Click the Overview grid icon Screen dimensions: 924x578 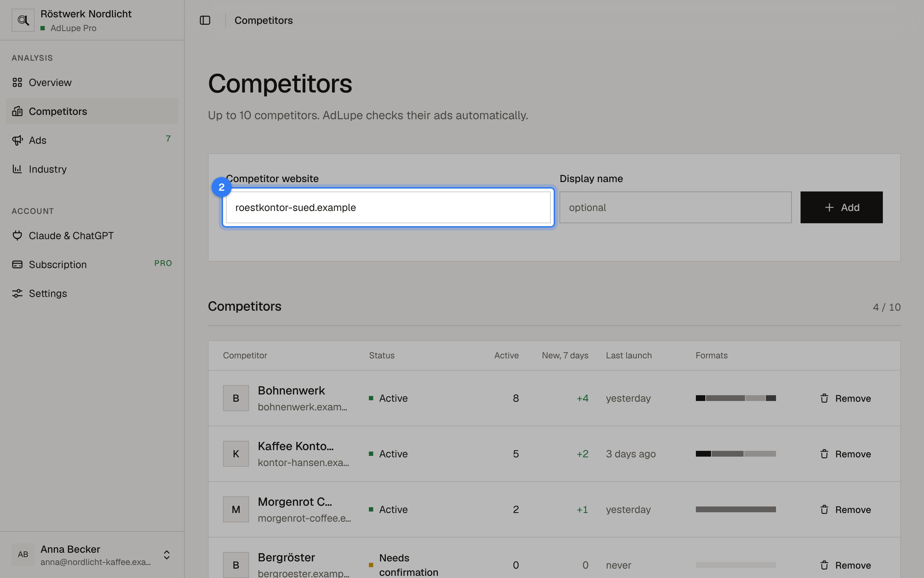(x=17, y=83)
